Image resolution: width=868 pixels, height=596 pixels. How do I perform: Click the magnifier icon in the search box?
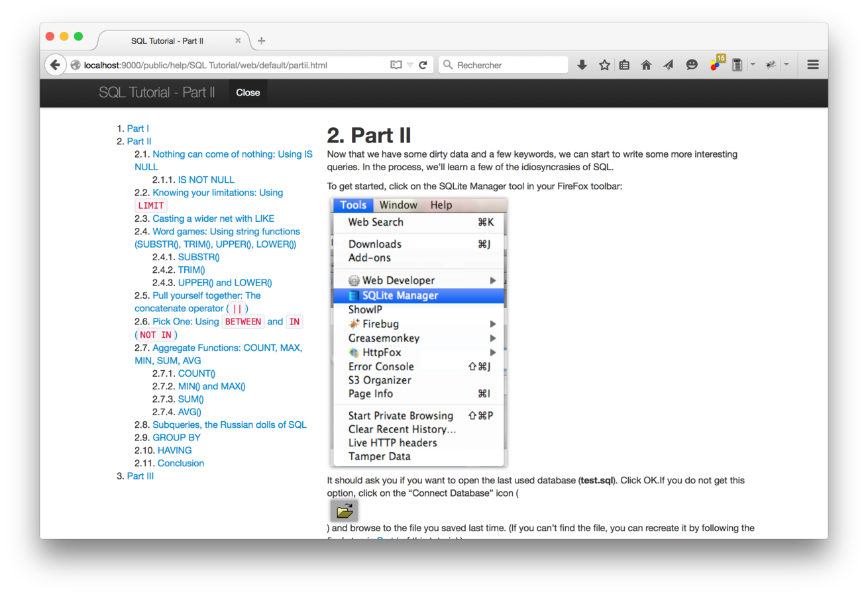point(448,65)
